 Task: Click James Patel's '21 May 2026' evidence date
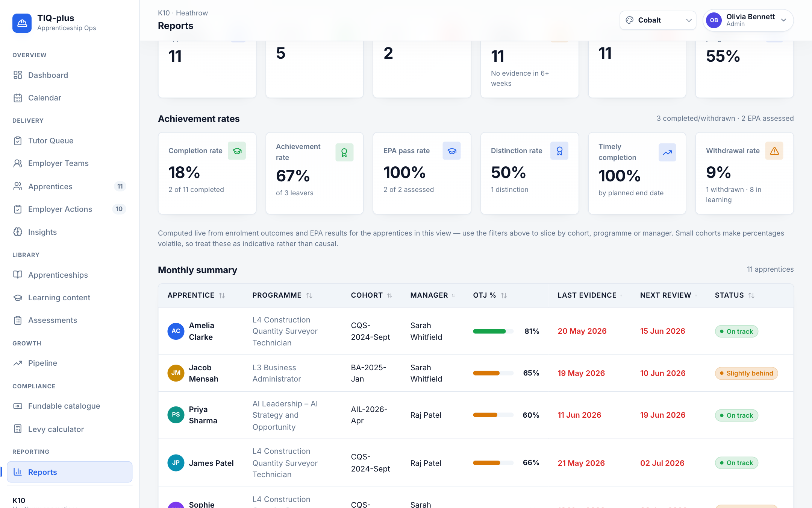pos(581,463)
